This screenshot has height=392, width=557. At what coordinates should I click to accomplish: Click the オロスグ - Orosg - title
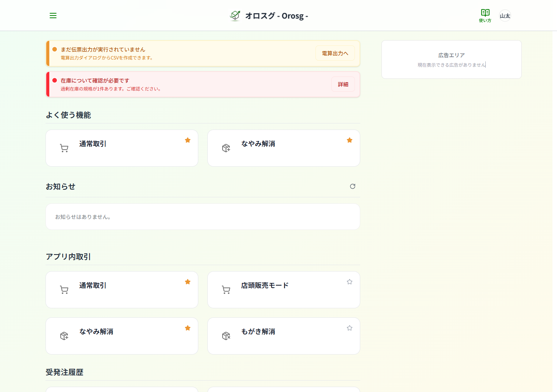pyautogui.click(x=276, y=16)
